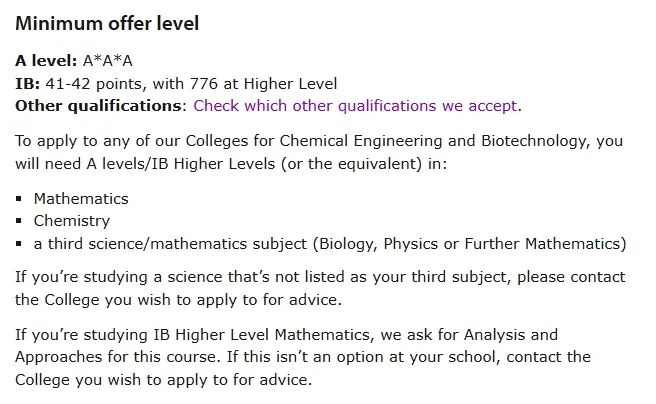
Task: Click the bold 'IB:' label
Action: coord(28,84)
